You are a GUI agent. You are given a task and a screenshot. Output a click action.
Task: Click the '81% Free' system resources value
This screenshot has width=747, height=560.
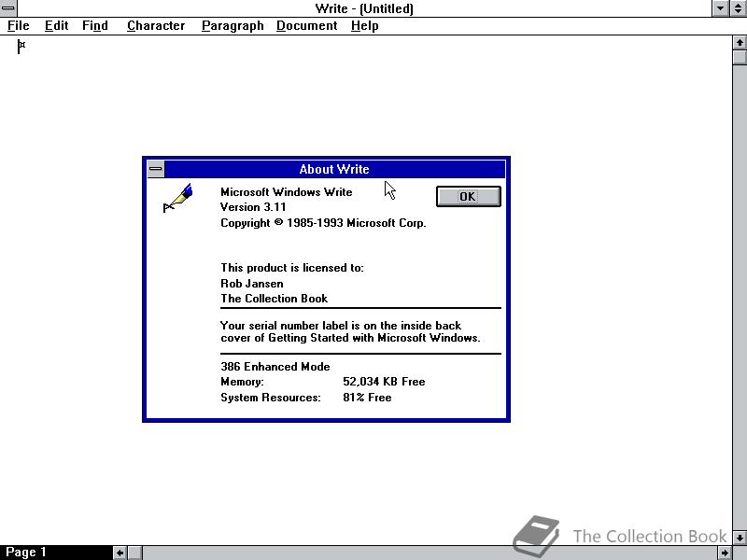[367, 398]
